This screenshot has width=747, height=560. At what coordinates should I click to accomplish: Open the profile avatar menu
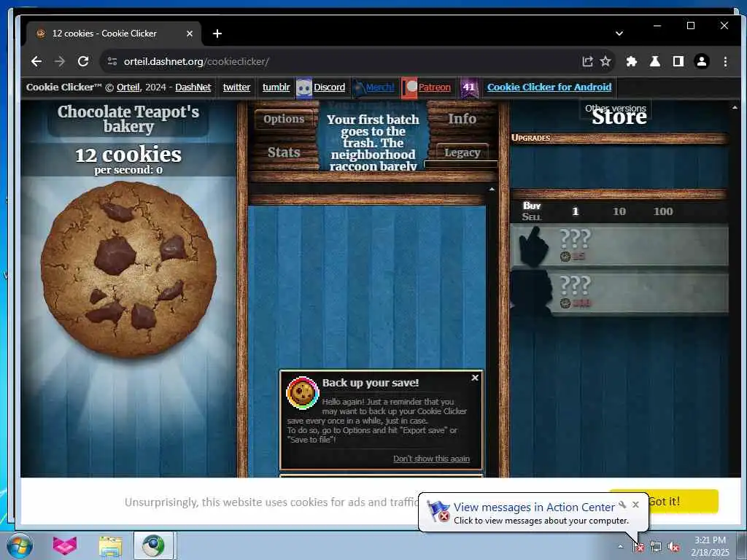coord(702,61)
